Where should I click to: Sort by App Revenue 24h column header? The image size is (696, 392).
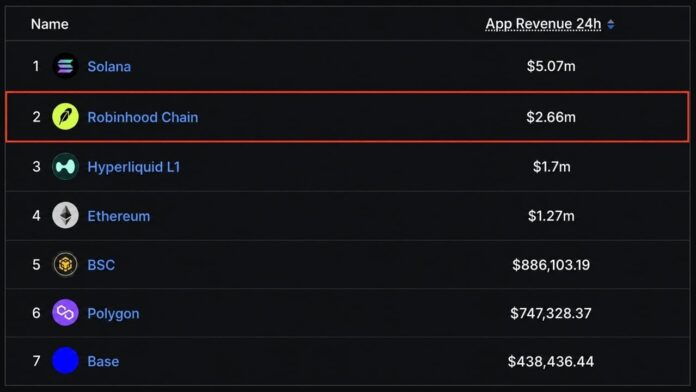pyautogui.click(x=543, y=24)
